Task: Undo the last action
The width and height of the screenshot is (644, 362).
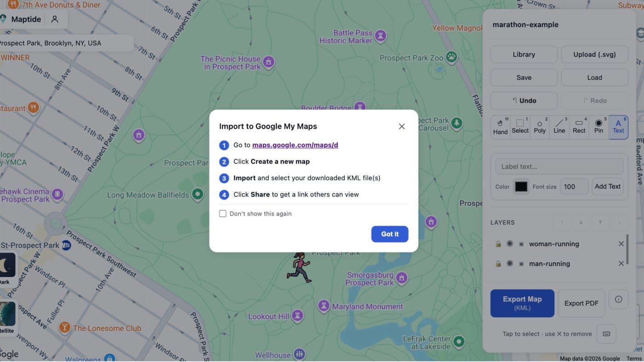Action: pos(524,101)
